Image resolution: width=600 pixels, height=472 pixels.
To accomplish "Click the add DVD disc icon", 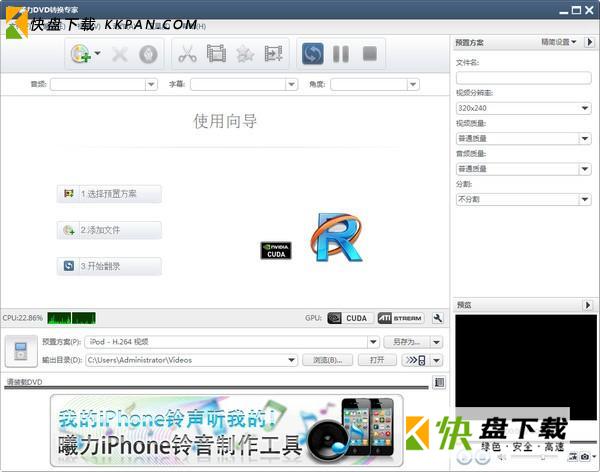I will pos(80,54).
